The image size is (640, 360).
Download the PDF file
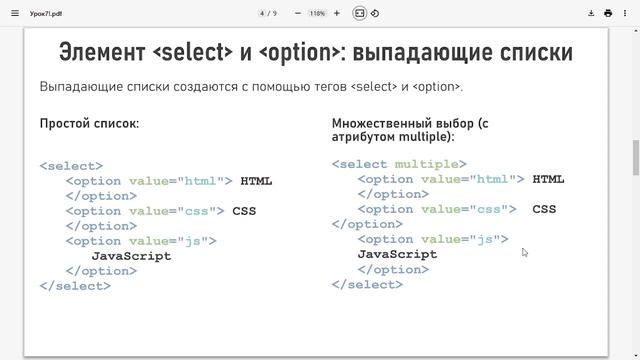pos(591,13)
